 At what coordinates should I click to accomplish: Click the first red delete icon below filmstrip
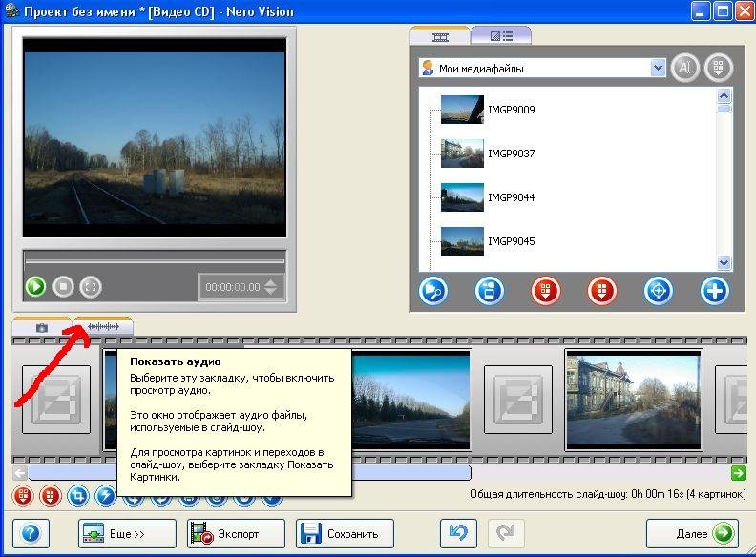[23, 496]
